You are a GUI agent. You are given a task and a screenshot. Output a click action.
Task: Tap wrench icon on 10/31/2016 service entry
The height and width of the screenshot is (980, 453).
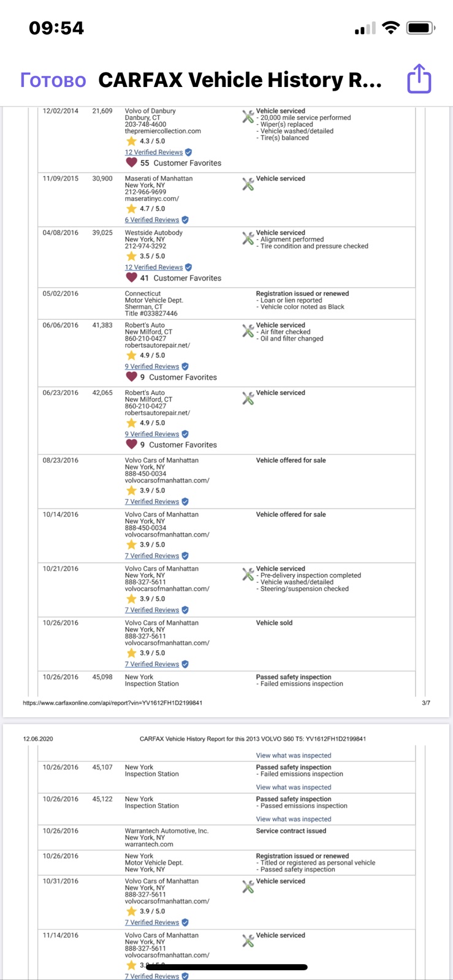pos(248,887)
